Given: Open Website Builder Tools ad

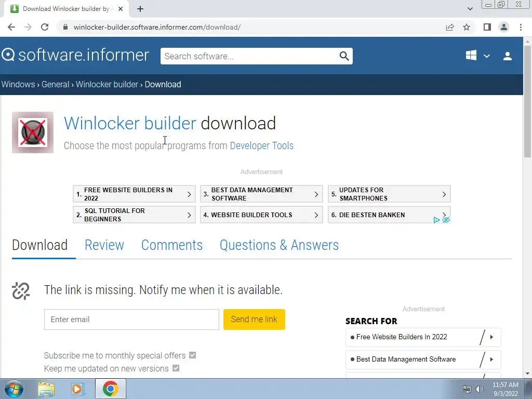Looking at the screenshot, I should click(x=261, y=215).
